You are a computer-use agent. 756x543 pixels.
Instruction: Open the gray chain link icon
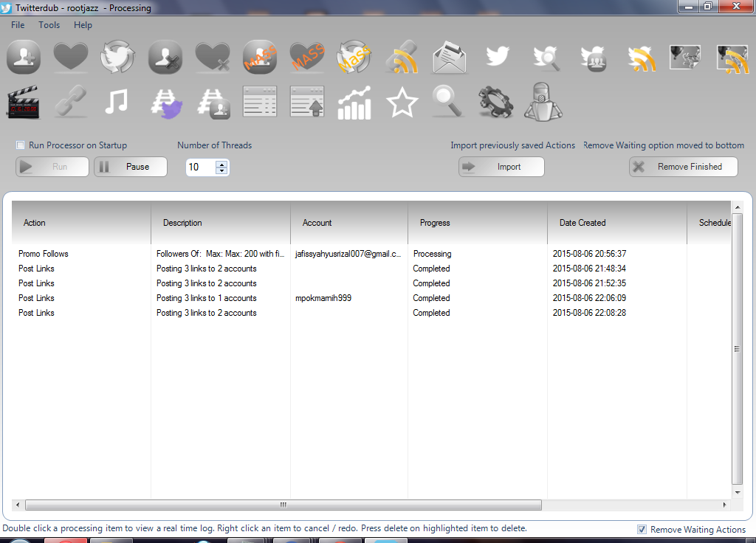click(70, 102)
